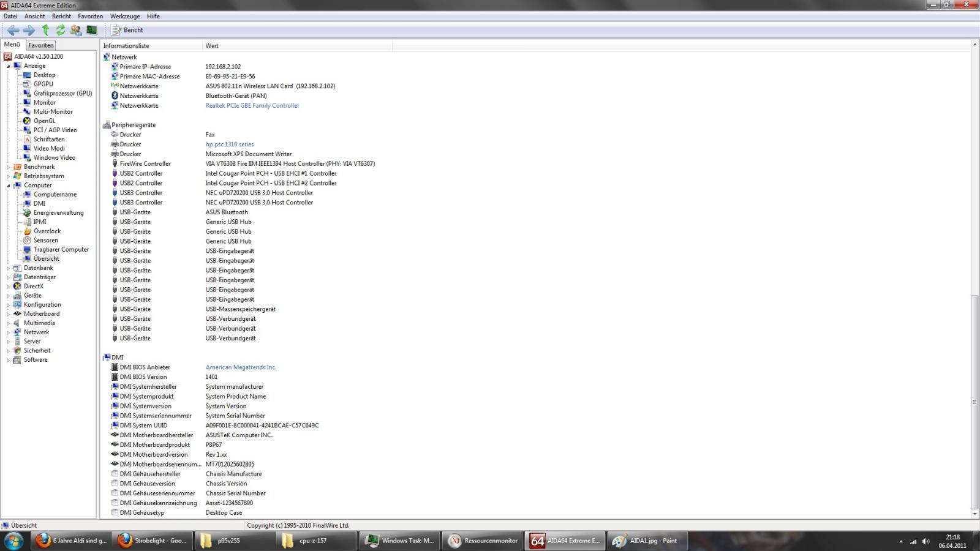Screen dimensions: 980x551
Task: Click the AIDA64 v1.50.1200 root icon
Action: (x=8, y=56)
